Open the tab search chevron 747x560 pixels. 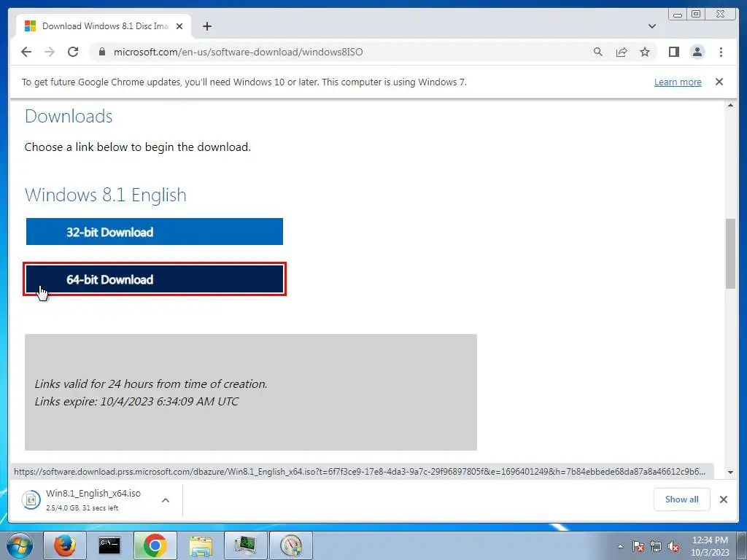[x=651, y=26]
